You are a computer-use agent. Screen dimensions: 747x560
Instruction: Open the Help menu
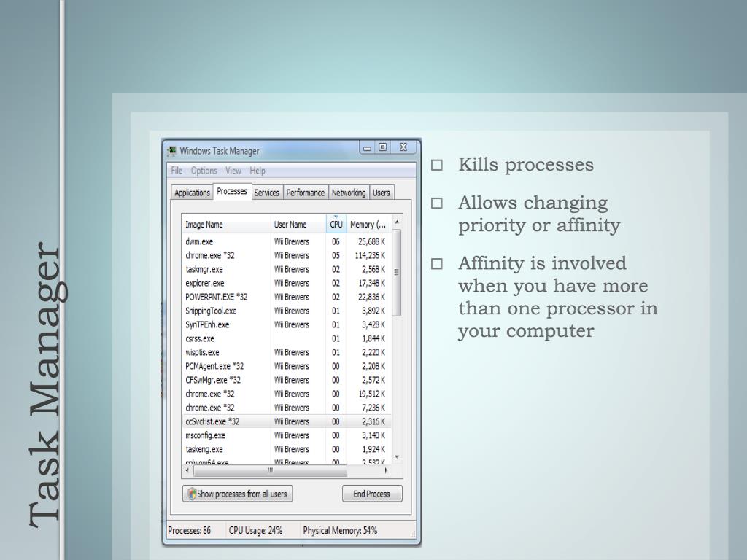tap(258, 171)
